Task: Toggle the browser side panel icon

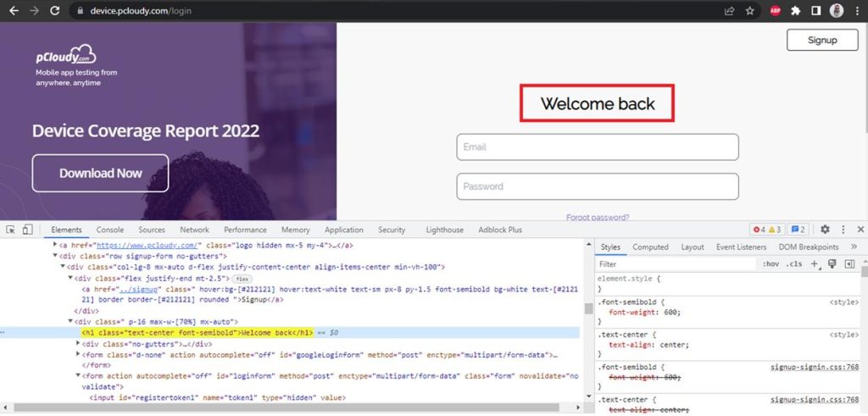Action: click(816, 11)
